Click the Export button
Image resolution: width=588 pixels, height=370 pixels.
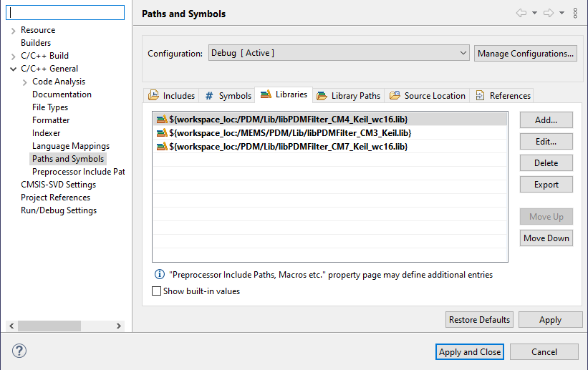point(546,185)
